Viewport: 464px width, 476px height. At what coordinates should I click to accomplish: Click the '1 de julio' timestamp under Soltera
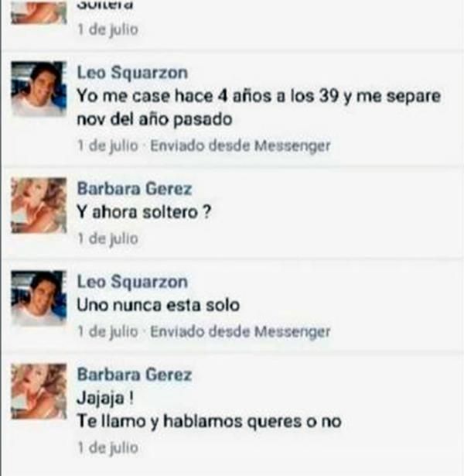pos(108,29)
